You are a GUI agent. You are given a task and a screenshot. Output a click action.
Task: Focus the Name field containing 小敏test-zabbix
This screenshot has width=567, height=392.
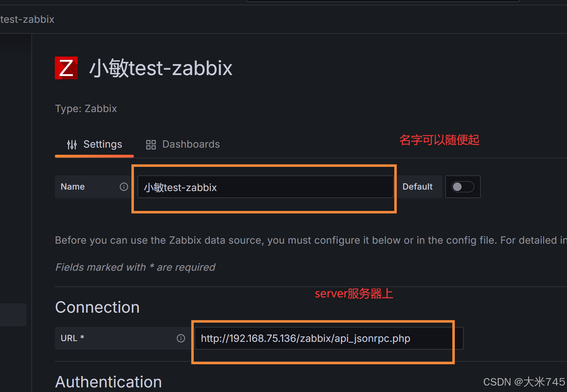point(265,187)
